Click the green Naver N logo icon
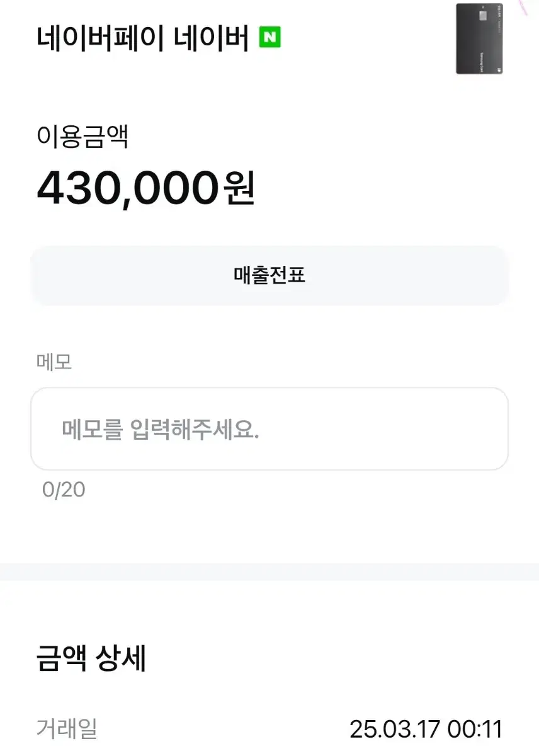This screenshot has width=539, height=756. 270,38
